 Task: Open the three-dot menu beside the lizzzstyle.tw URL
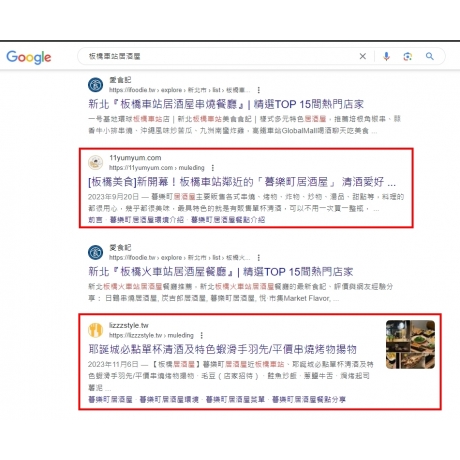(x=202, y=335)
